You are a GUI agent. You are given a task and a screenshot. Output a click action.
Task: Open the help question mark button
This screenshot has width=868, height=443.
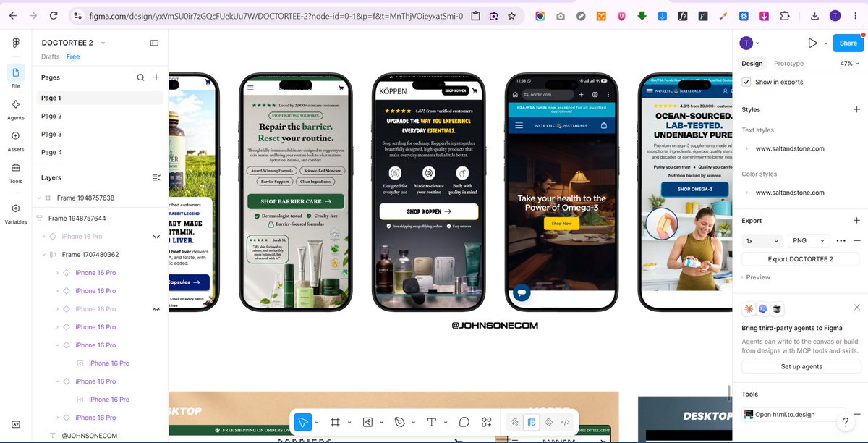click(x=845, y=421)
